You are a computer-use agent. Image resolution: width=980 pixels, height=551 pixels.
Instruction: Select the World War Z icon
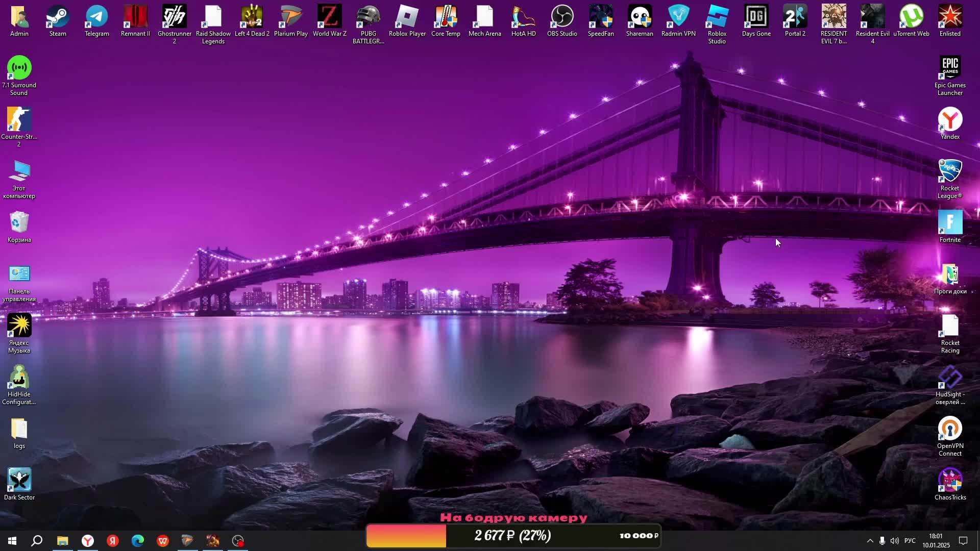point(330,20)
